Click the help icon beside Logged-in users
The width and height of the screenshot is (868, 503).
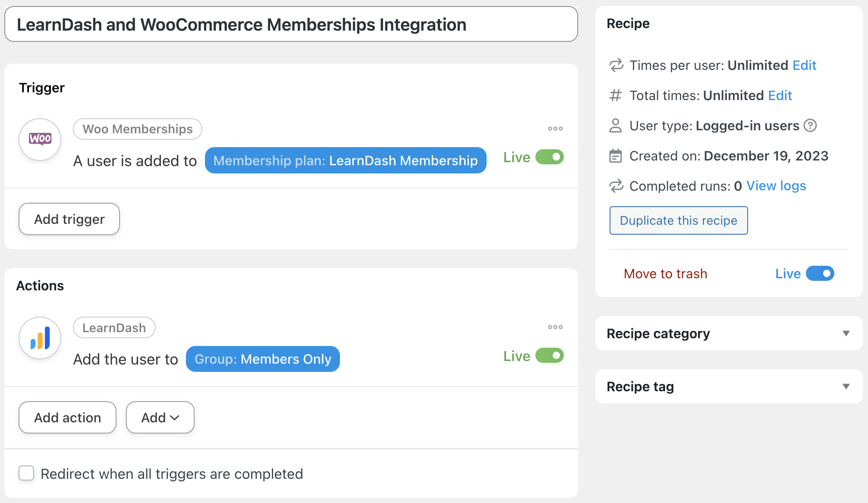811,126
